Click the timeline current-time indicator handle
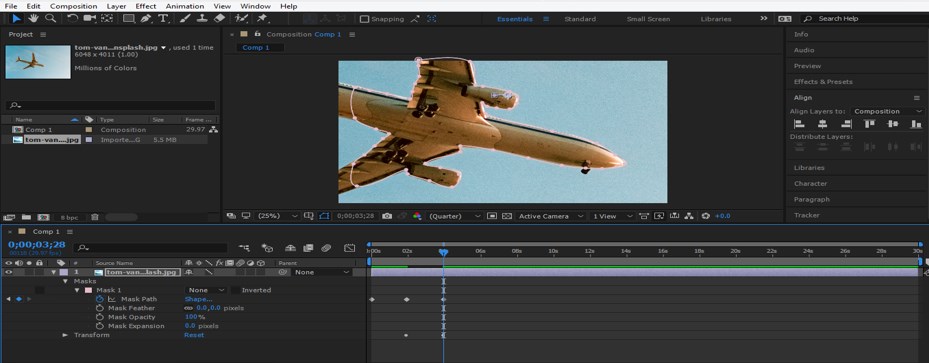This screenshot has width=929, height=363. click(443, 252)
